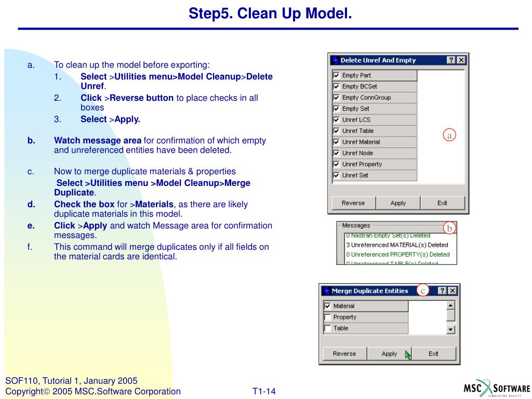Screen dimensions: 532x399
Task: Select '0 Nastran Empty Set(s) Deleted' message
Action: (388, 235)
